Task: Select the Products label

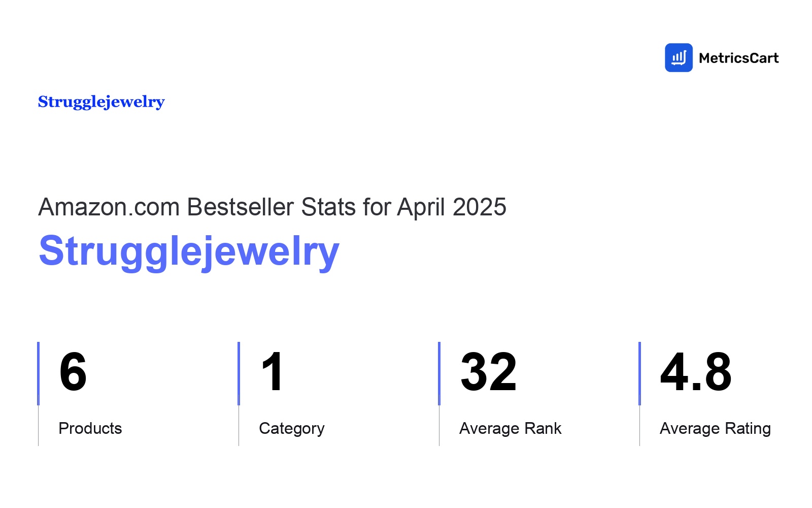Action: pos(90,428)
